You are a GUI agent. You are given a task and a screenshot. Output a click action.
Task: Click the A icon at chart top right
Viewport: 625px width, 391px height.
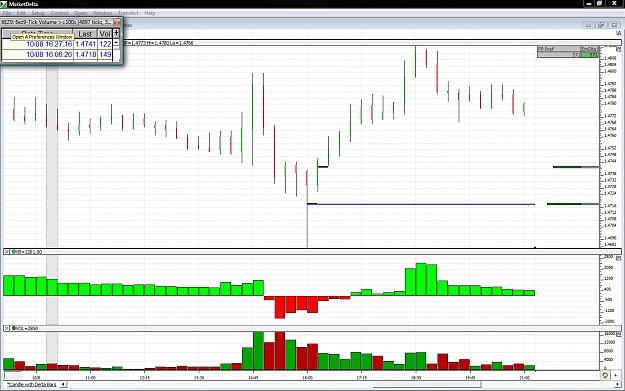tap(619, 33)
